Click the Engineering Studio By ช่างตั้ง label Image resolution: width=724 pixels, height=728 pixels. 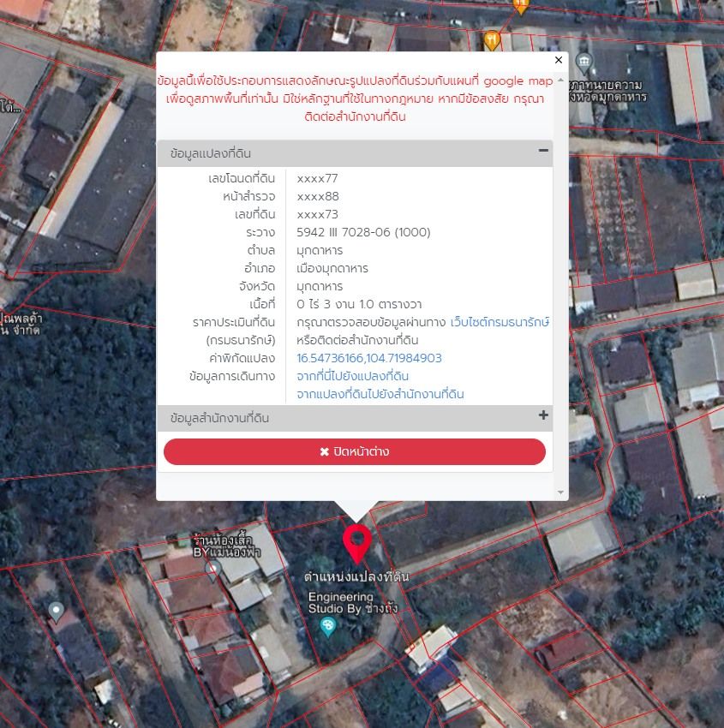point(353,603)
